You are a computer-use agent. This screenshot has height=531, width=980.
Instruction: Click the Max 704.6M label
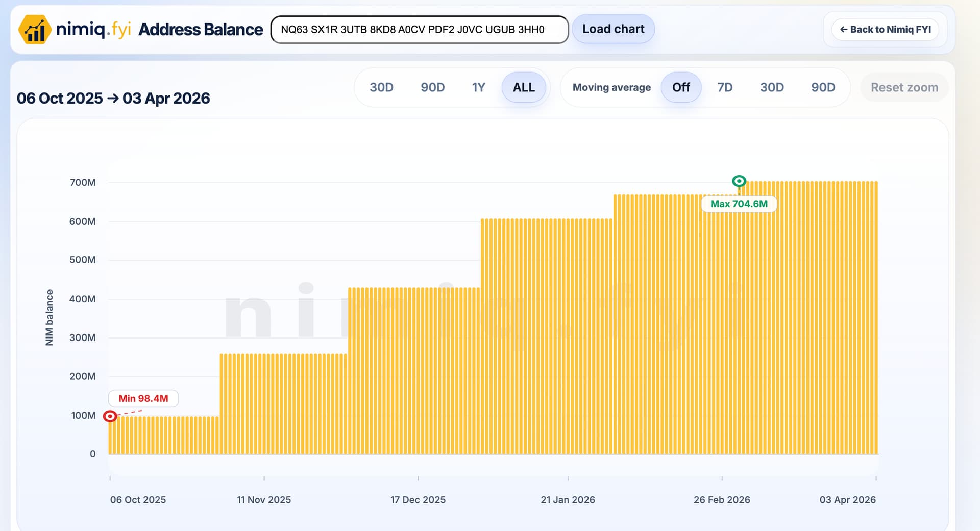[739, 204]
